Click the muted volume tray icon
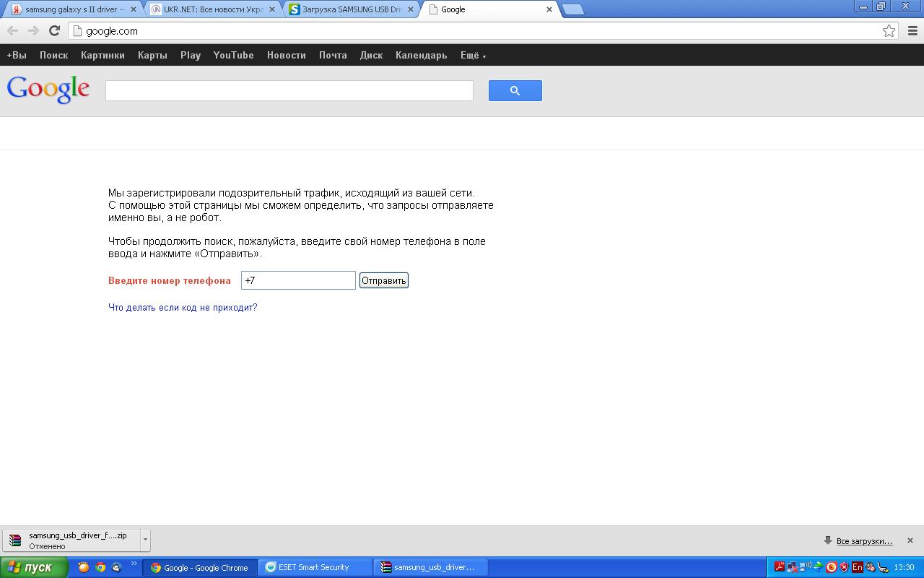The width and height of the screenshot is (924, 578). [870, 567]
